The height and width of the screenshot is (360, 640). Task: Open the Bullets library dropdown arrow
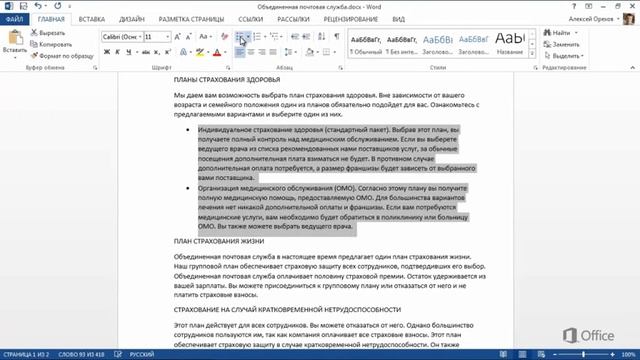pos(248,37)
